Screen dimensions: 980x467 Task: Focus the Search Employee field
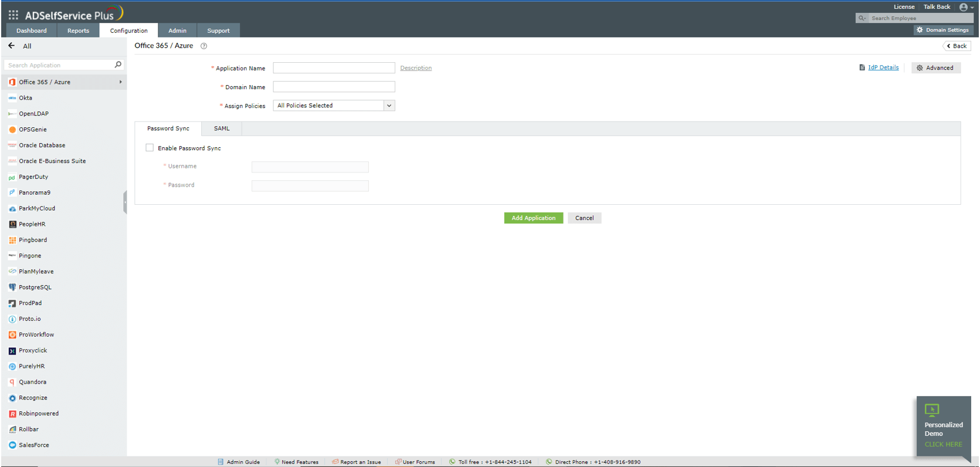920,18
